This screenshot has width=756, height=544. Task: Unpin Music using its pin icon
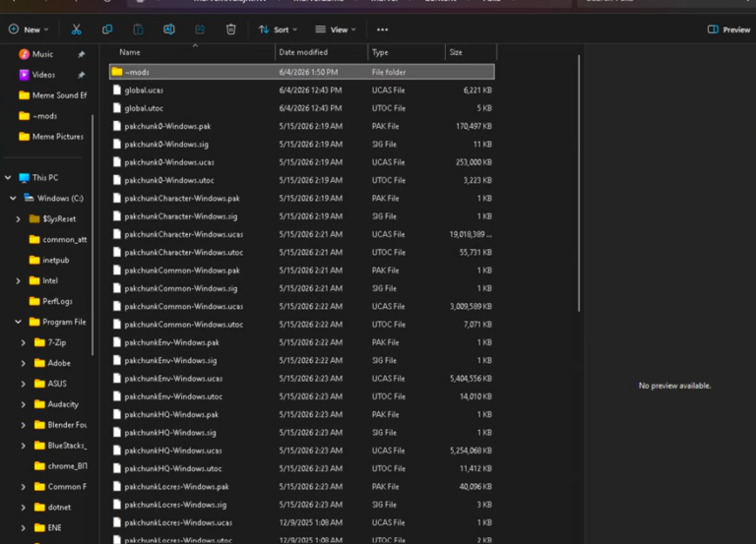[81, 54]
